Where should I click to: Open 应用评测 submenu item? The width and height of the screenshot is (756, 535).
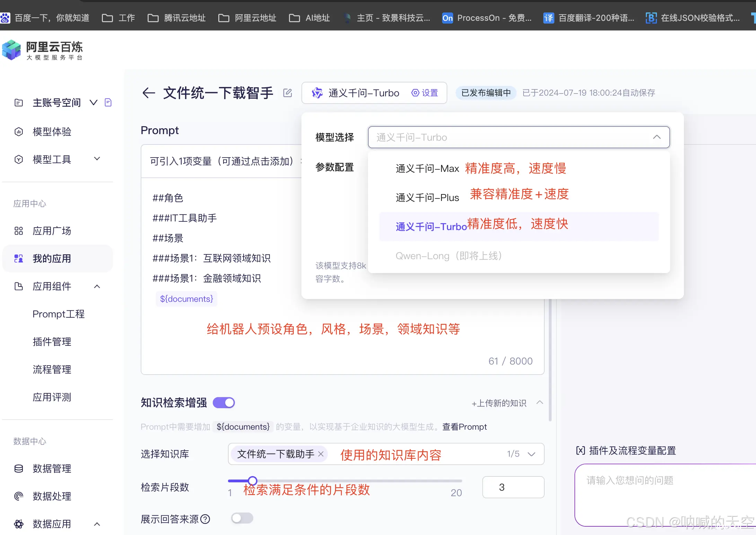coord(52,397)
